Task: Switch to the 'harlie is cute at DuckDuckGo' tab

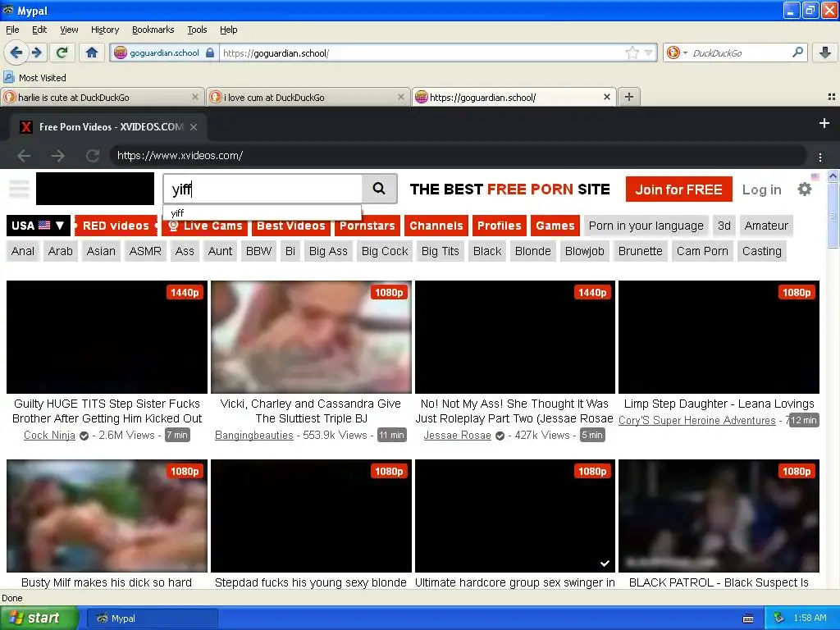Action: [x=103, y=97]
